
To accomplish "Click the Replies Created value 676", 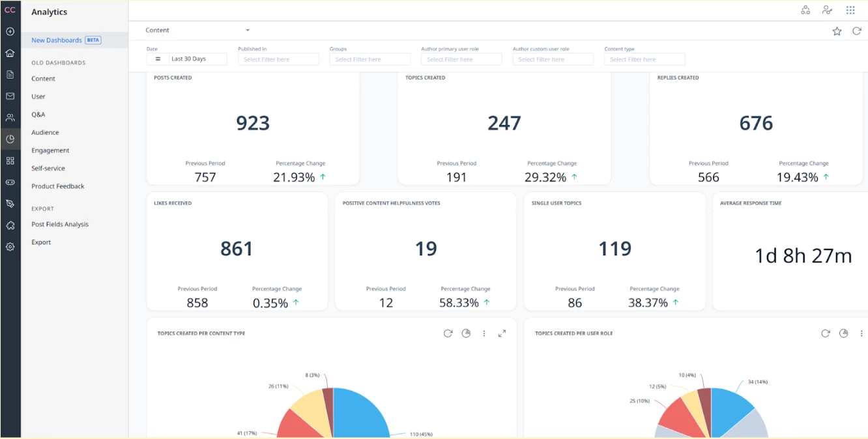I will [x=756, y=123].
